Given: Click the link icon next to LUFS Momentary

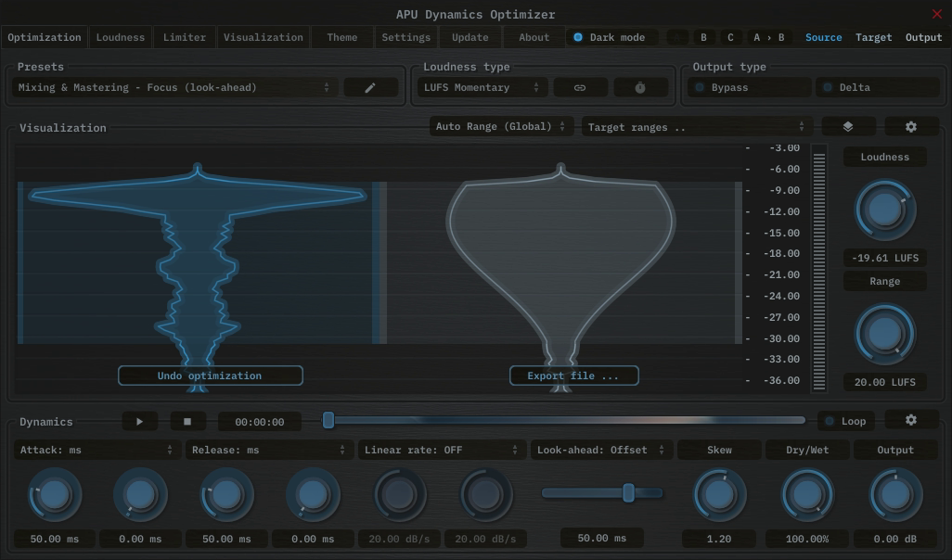Looking at the screenshot, I should 580,86.
